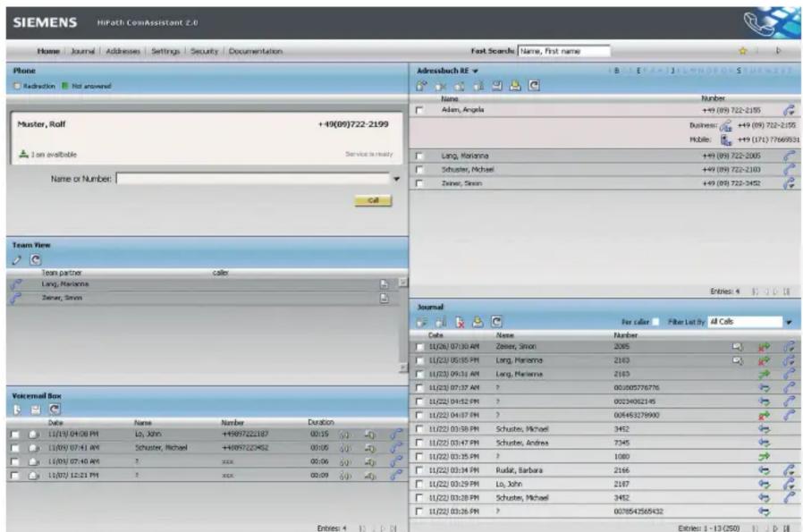Click the yellow Call button

click(x=374, y=200)
